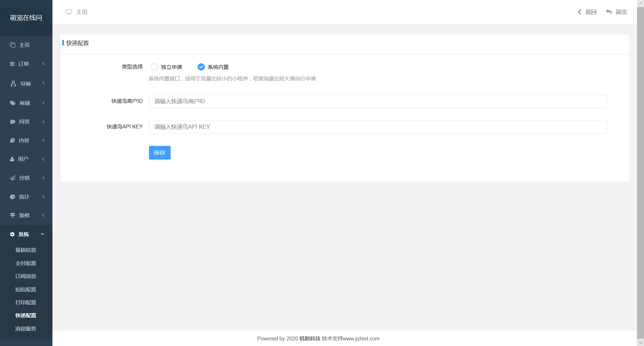The image size is (644, 346).
Task: Expand the 内容 menu chevron
Action: (x=43, y=140)
